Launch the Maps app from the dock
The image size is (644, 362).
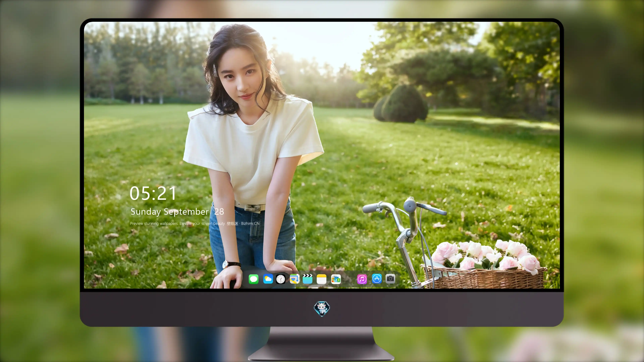click(294, 279)
